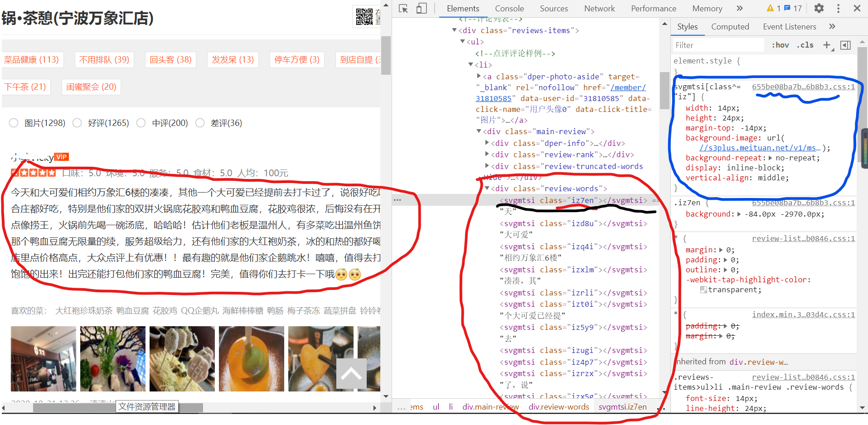Open the Memory tab
This screenshot has width=868, height=425.
tap(707, 8)
